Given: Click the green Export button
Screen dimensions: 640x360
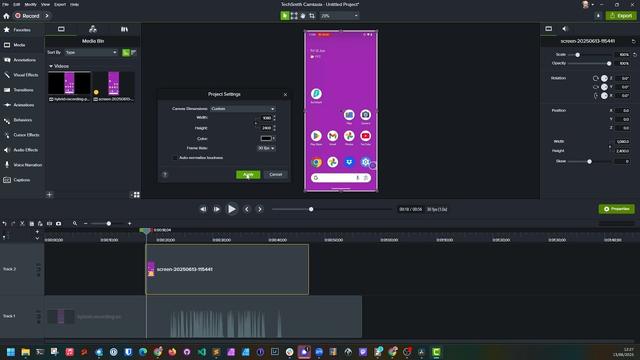Looking at the screenshot, I should tap(621, 16).
